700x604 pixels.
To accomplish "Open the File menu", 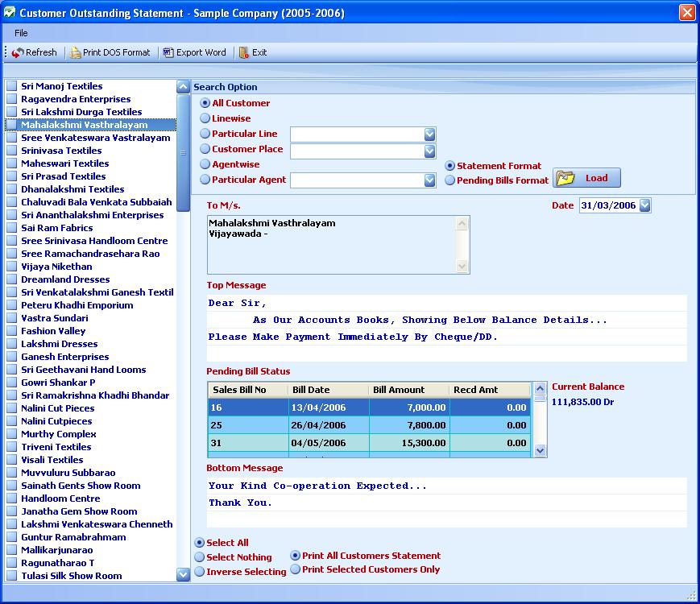I will (x=21, y=33).
